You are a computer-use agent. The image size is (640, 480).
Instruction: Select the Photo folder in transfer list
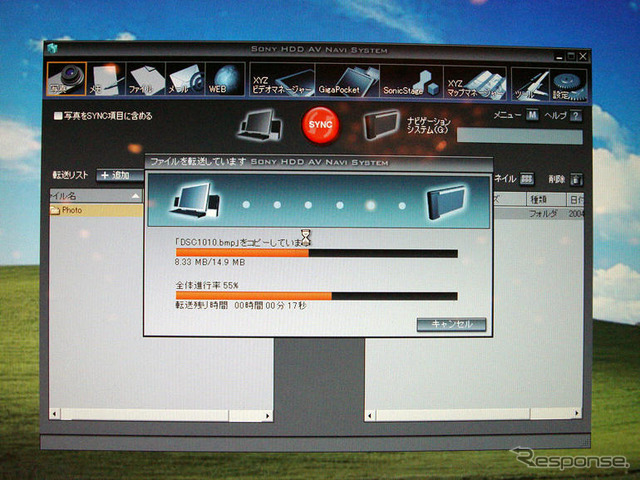(x=96, y=210)
